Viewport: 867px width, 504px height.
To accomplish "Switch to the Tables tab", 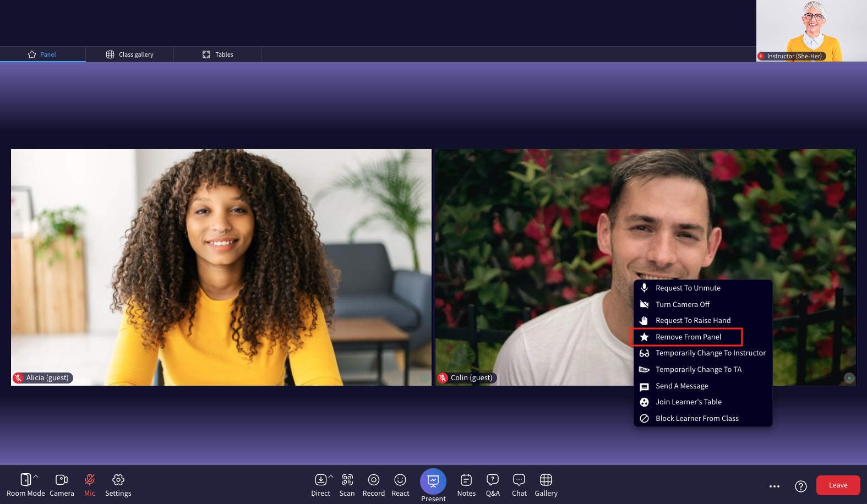I will click(x=218, y=54).
